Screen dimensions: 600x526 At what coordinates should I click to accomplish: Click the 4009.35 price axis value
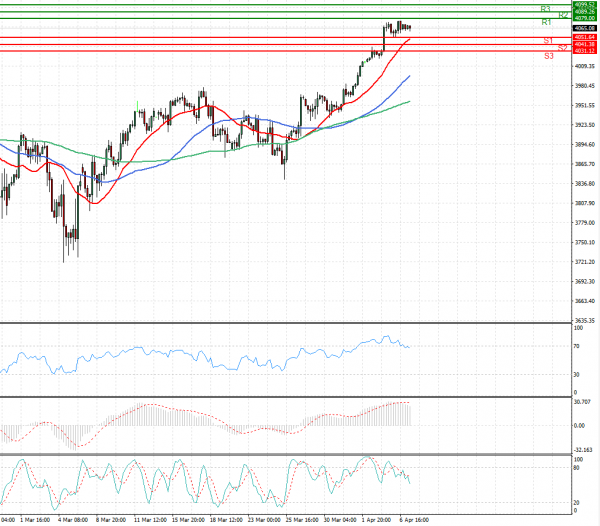pyautogui.click(x=585, y=66)
